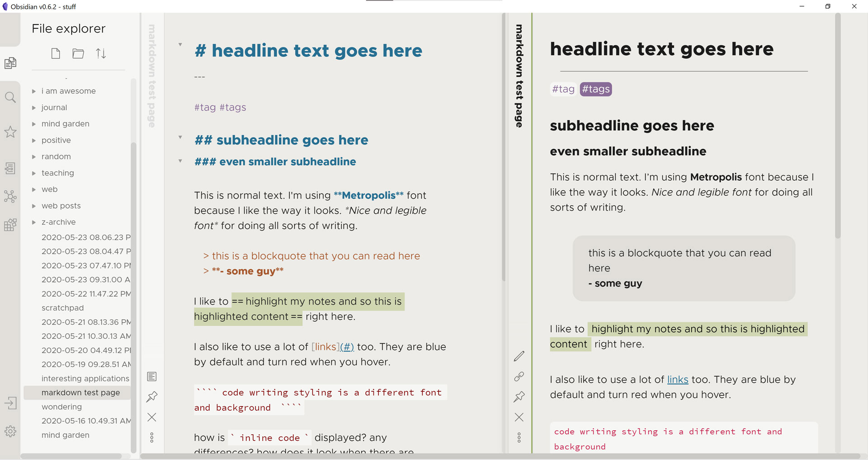Viewport: 868px width, 460px height.
Task: Open more options menu in the preview pane
Action: pos(519,437)
